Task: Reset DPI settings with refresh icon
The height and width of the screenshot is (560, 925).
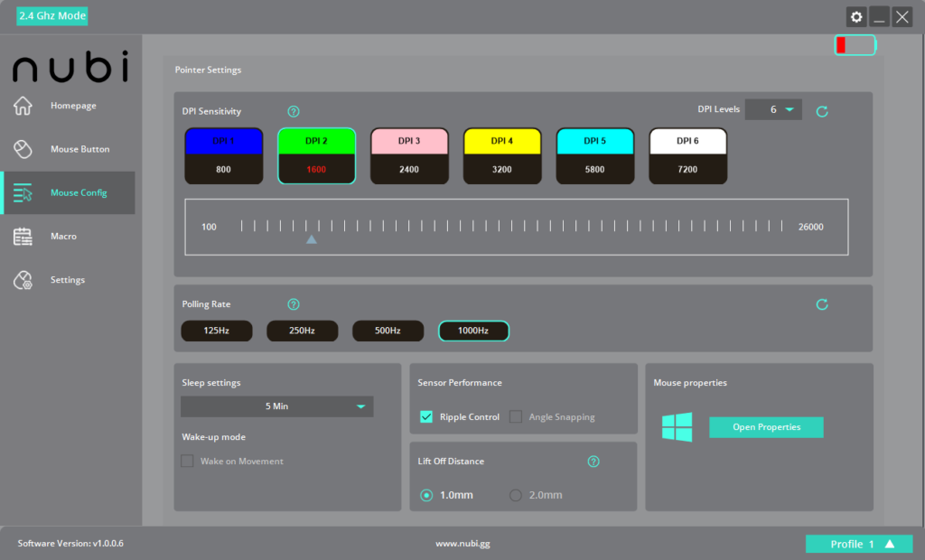Action: [822, 111]
